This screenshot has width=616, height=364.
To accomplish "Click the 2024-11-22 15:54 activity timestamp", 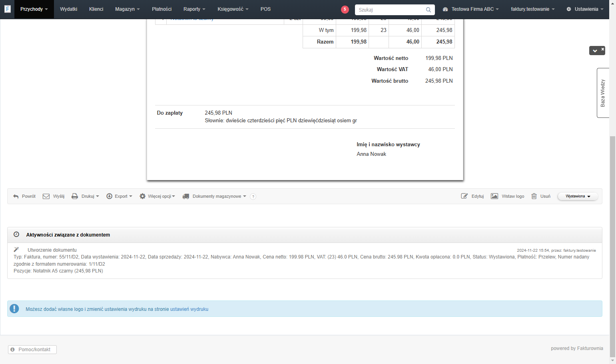I will click(533, 251).
